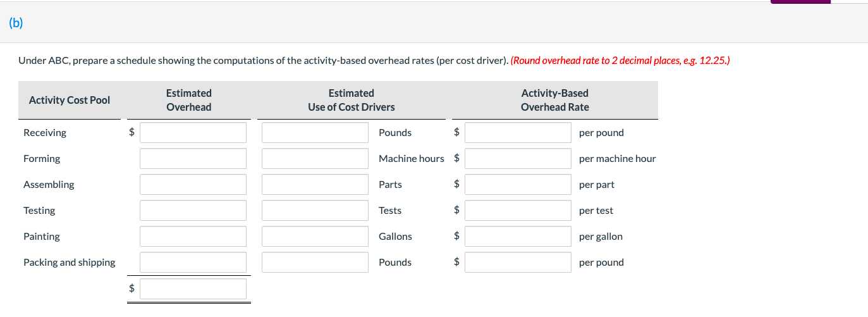Click the Receiving estimated overhead field
The image size is (868, 317).
[x=193, y=133]
